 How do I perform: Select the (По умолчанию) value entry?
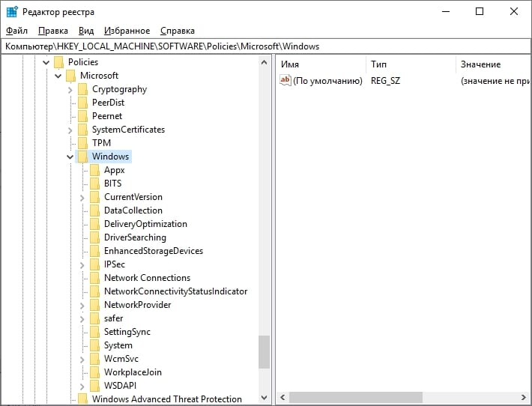pos(327,81)
